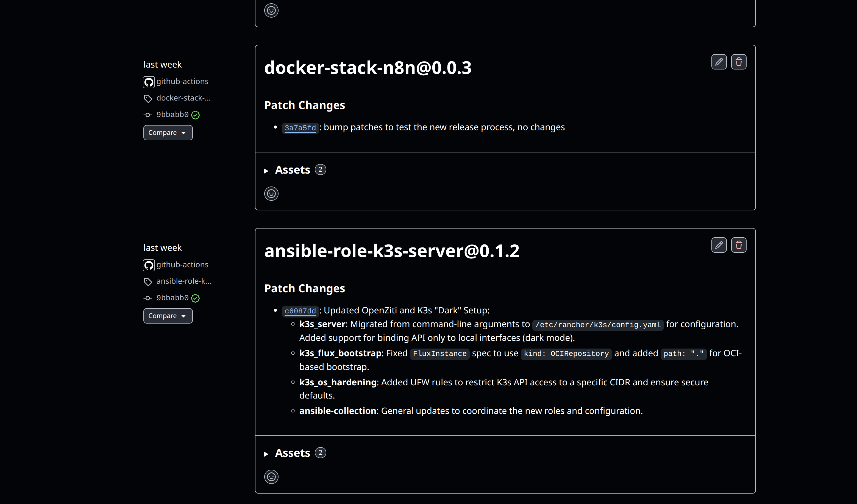The height and width of the screenshot is (504, 857).
Task: Open ansible-role-k3s-server@0.1.2 release title
Action: (x=392, y=251)
